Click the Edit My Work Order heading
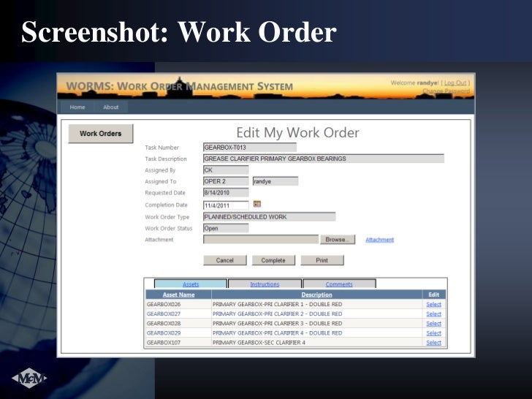 [297, 133]
